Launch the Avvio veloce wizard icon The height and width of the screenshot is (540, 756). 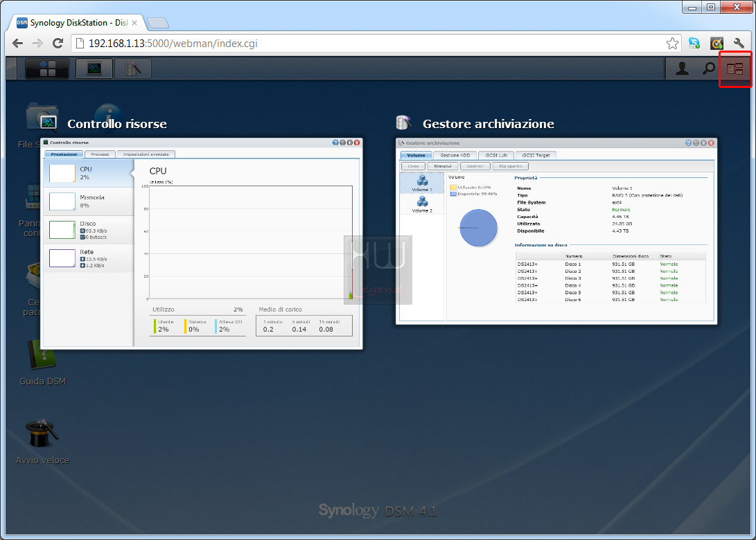point(42,433)
